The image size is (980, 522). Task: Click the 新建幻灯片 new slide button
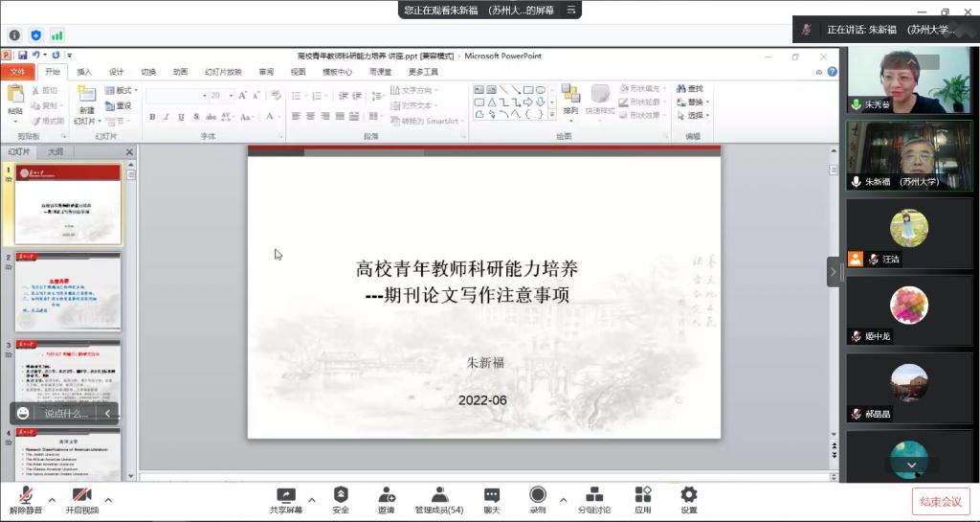click(x=87, y=104)
